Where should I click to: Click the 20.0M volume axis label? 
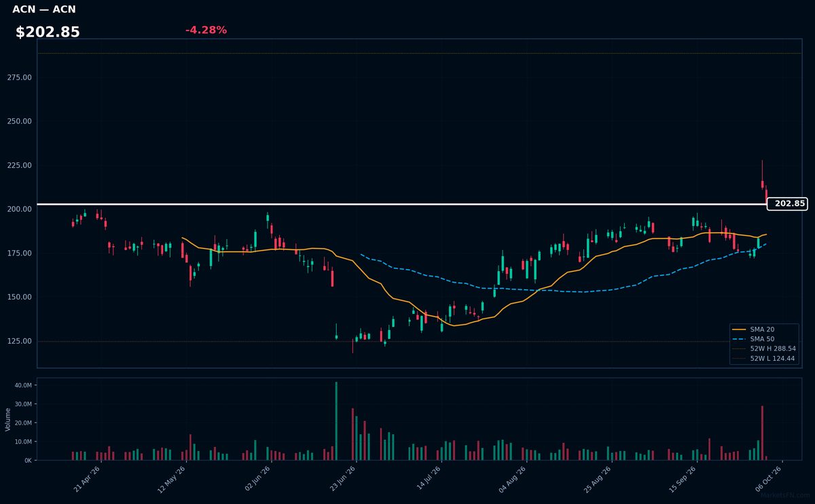click(x=23, y=423)
